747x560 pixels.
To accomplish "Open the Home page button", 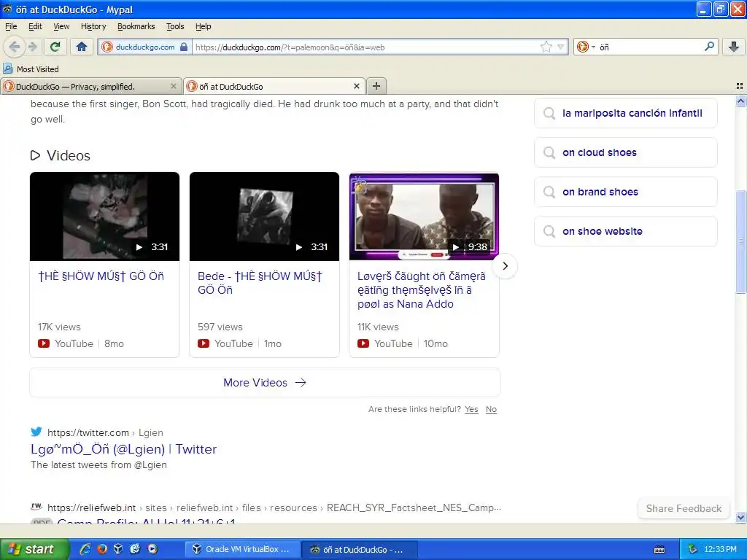I will pyautogui.click(x=82, y=47).
